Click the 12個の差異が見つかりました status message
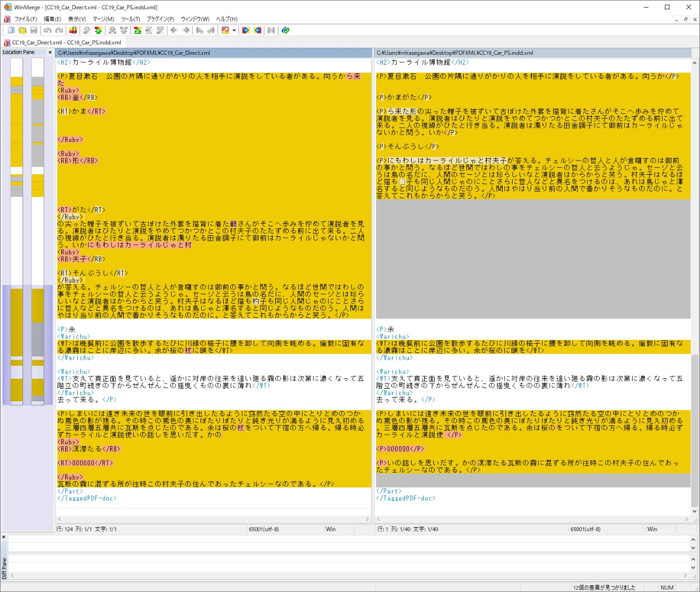The height and width of the screenshot is (592, 700). [x=605, y=588]
